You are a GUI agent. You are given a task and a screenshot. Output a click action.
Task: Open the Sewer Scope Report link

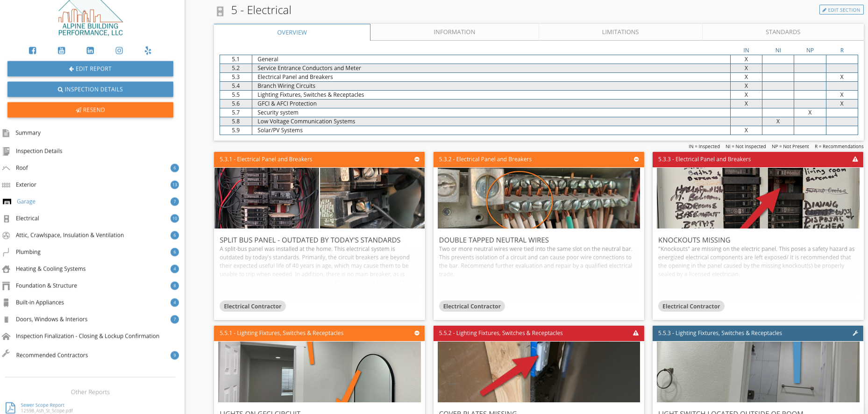pos(43,405)
